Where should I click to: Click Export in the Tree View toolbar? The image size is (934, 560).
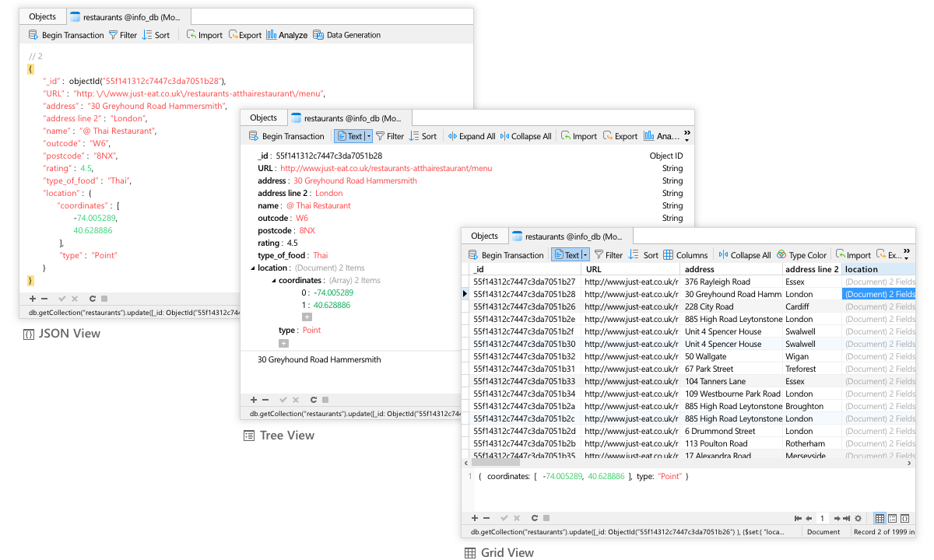620,136
